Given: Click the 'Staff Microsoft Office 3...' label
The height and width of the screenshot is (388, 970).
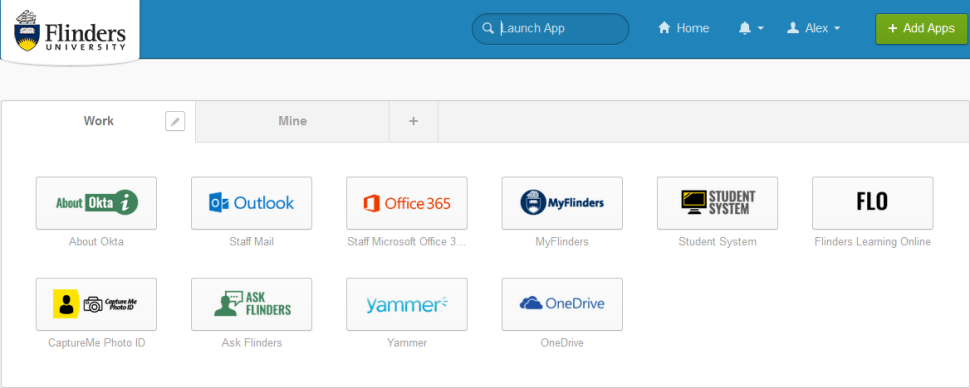Looking at the screenshot, I should [407, 242].
